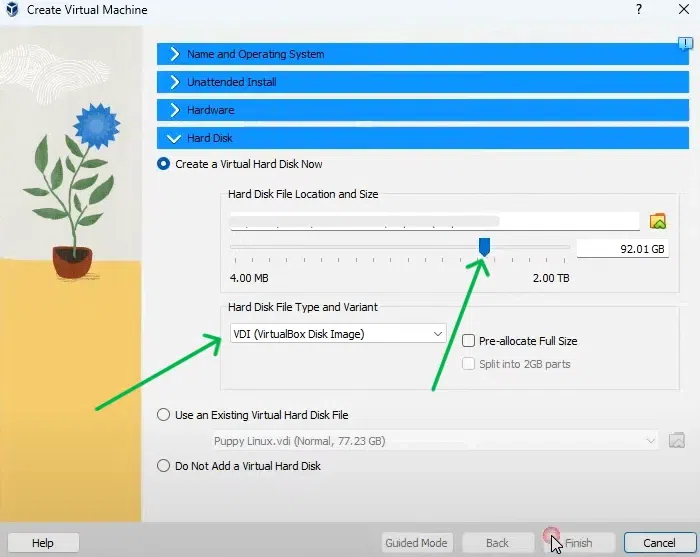Click the notification icon at top right

pyautogui.click(x=685, y=43)
